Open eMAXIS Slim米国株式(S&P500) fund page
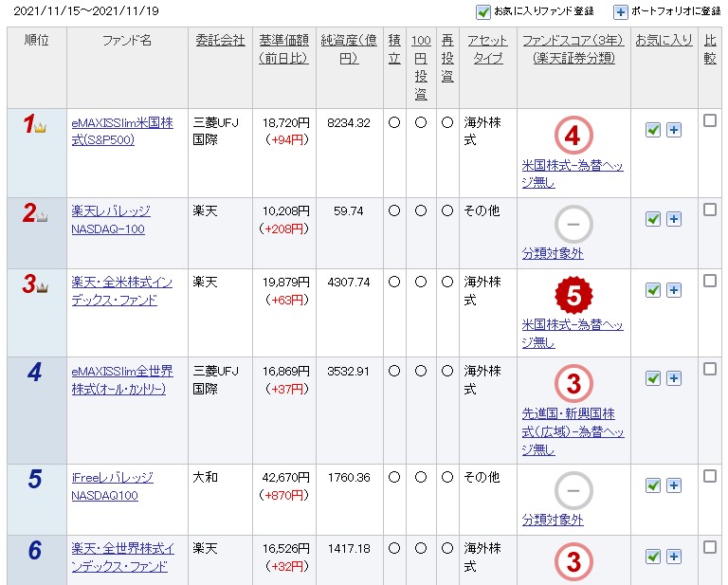Screen dimensions: 728x585 tap(122, 132)
